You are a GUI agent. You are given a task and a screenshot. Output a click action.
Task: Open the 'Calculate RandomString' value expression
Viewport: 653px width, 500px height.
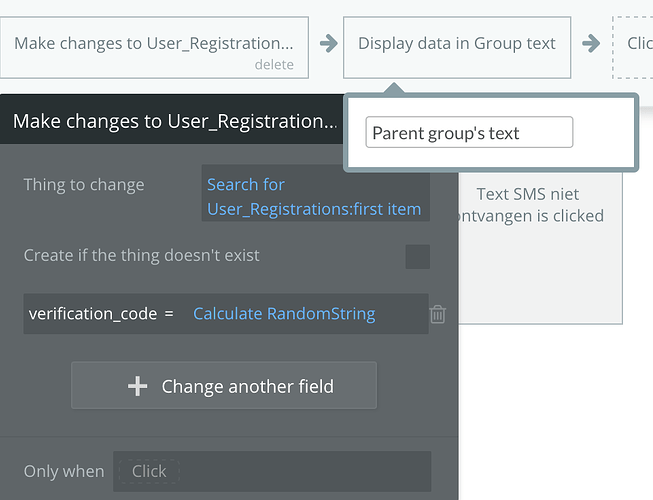coord(284,314)
